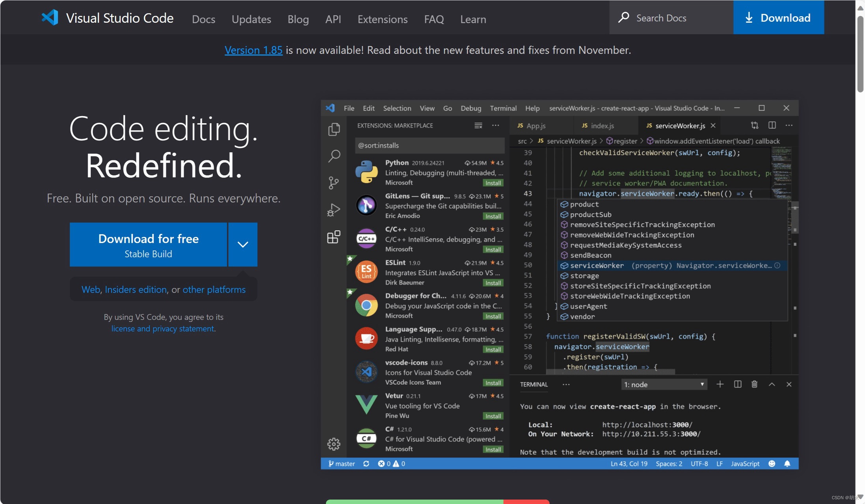The height and width of the screenshot is (504, 865).
Task: Click the Search Docs input field
Action: [x=671, y=17]
